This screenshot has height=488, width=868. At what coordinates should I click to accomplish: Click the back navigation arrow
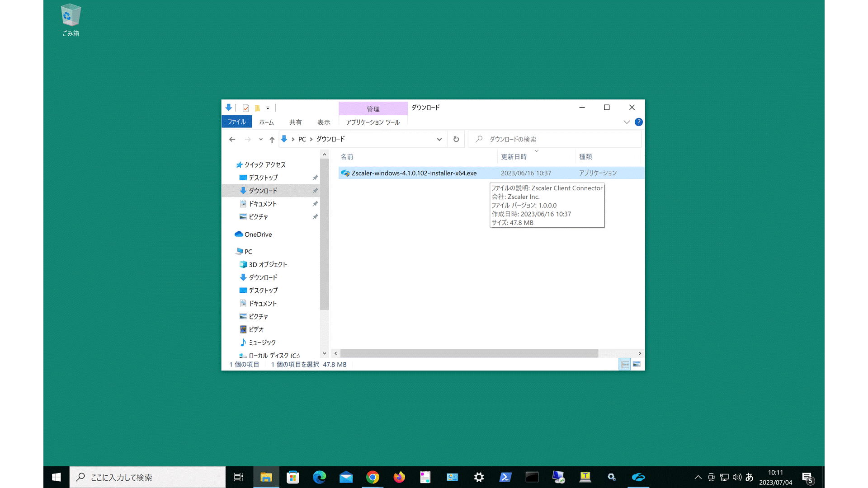point(232,139)
